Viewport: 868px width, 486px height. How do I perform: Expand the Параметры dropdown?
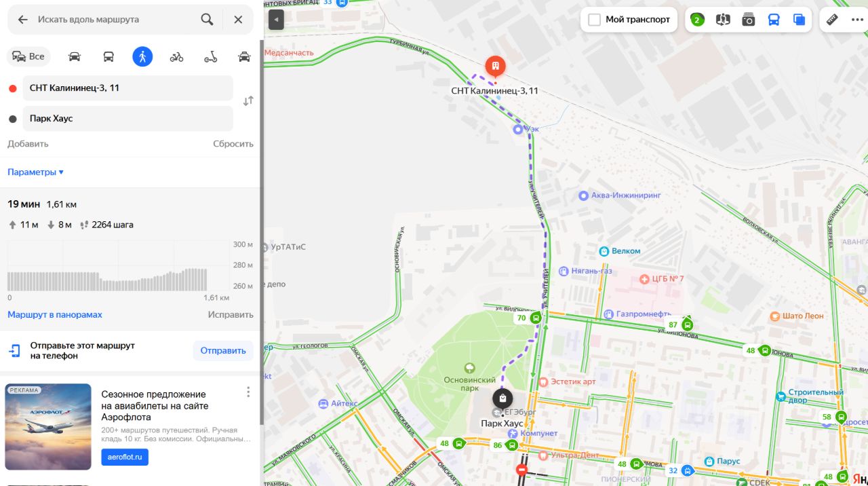pos(35,172)
